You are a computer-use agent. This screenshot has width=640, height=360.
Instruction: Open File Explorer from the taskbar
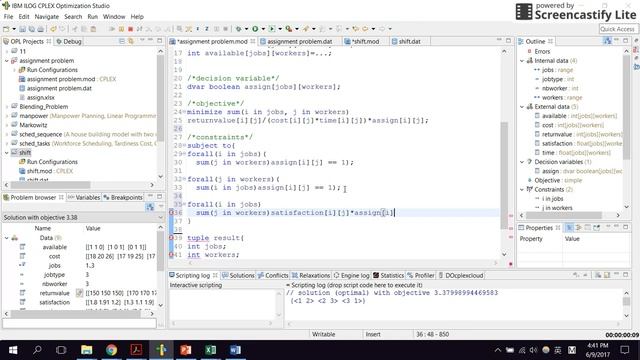(87, 350)
